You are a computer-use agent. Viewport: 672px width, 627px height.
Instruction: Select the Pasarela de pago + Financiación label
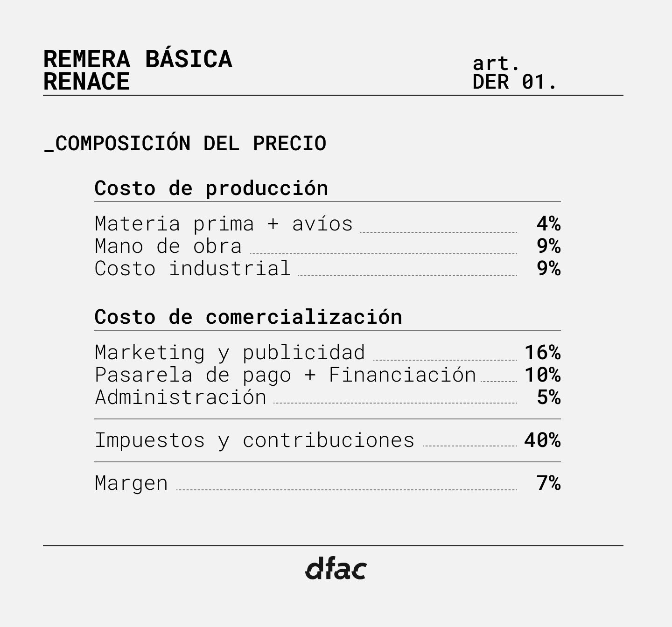click(x=285, y=375)
